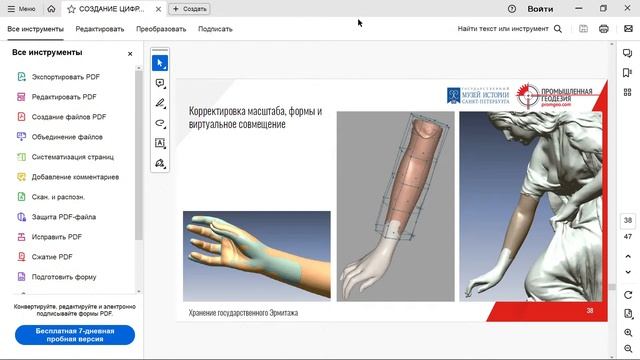This screenshot has height=360, width=640.
Task: Click the print icon
Action: click(x=604, y=29)
